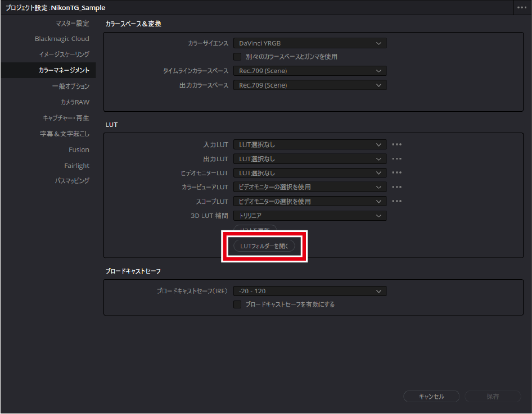Open the Fairlight settings section

76,166
